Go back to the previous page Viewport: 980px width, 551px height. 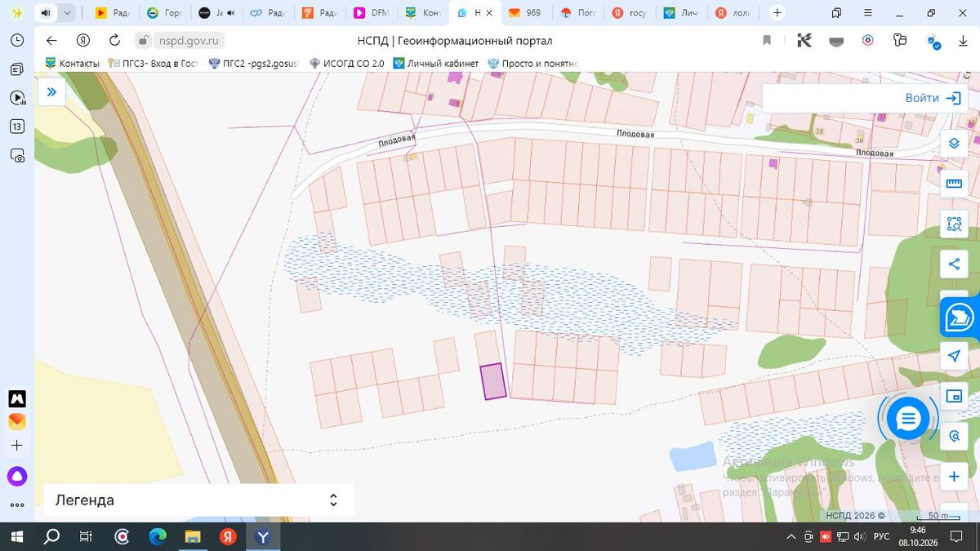coord(51,40)
